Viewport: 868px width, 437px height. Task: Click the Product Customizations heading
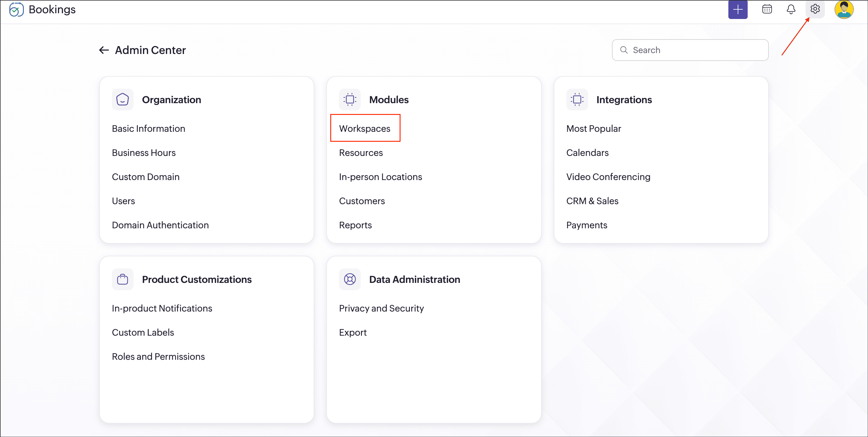point(197,279)
